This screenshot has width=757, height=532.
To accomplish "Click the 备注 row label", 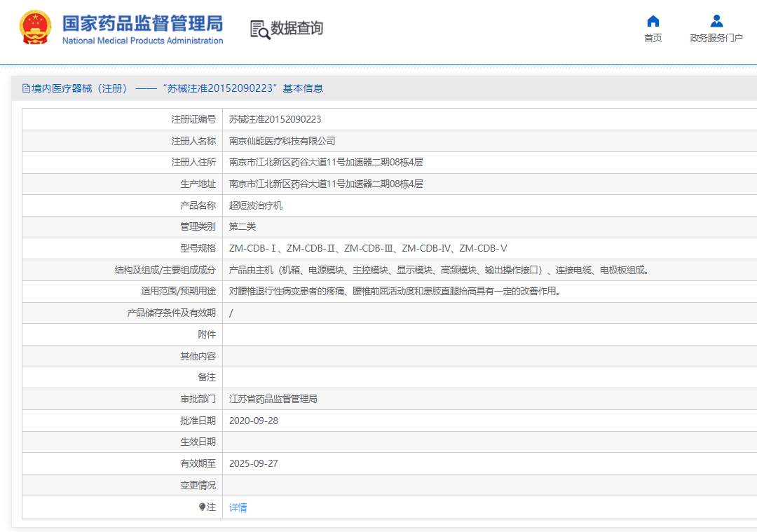I will [x=207, y=377].
